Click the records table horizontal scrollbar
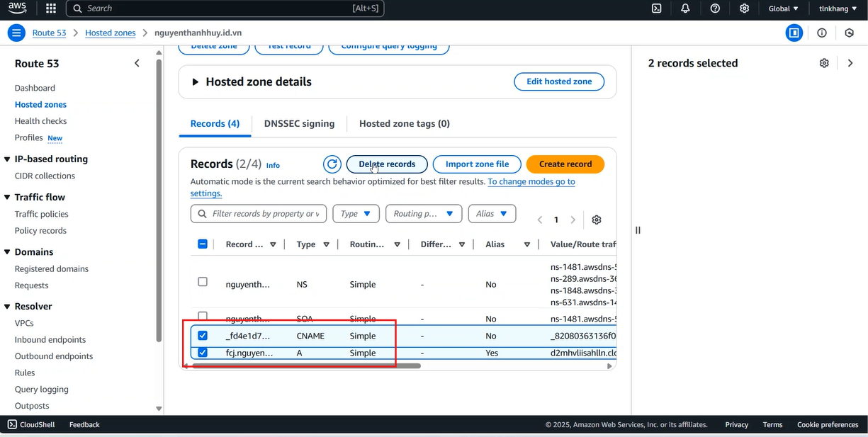The width and height of the screenshot is (868, 437). (x=306, y=366)
